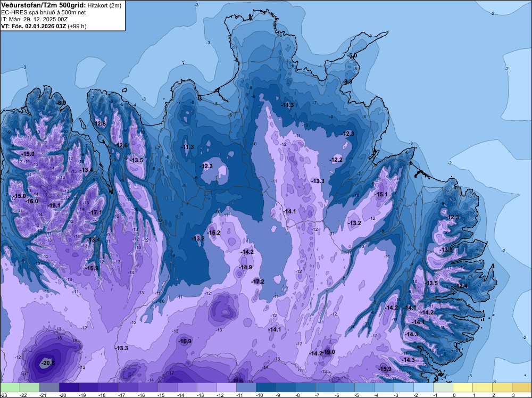532x398 pixels.
Task: Select the -17.1 temperature value
Action: [95, 212]
